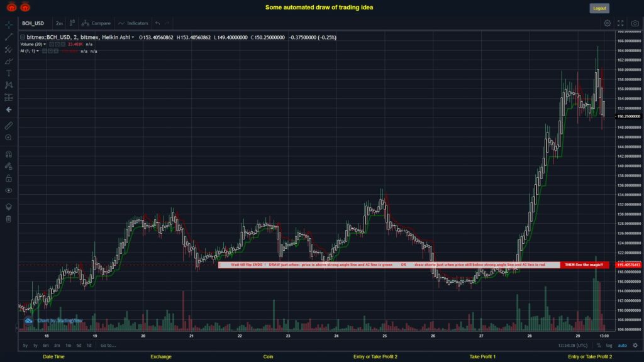Viewport: 644px width, 362px height.
Task: Expand the Heikin Ashi series dropdown arrow
Action: click(133, 37)
